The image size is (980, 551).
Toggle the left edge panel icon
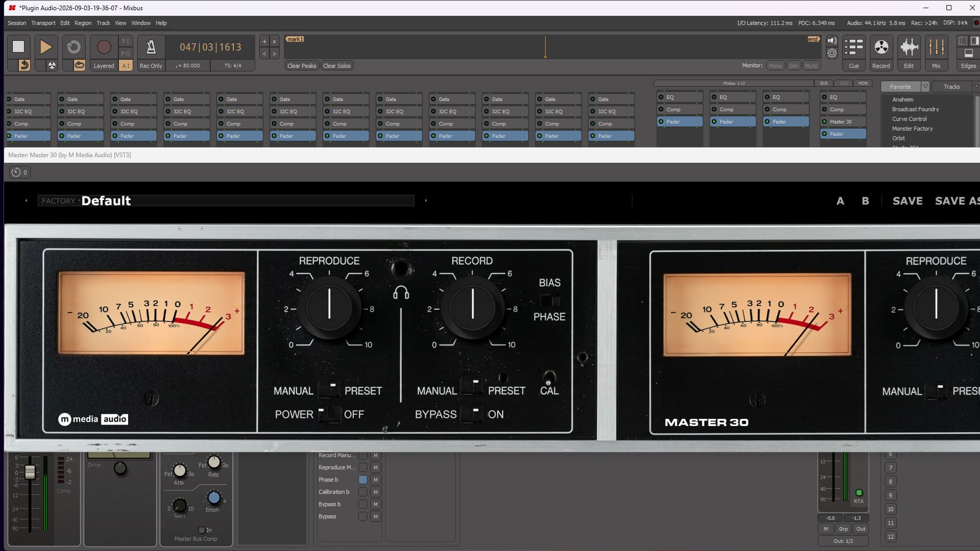click(963, 41)
